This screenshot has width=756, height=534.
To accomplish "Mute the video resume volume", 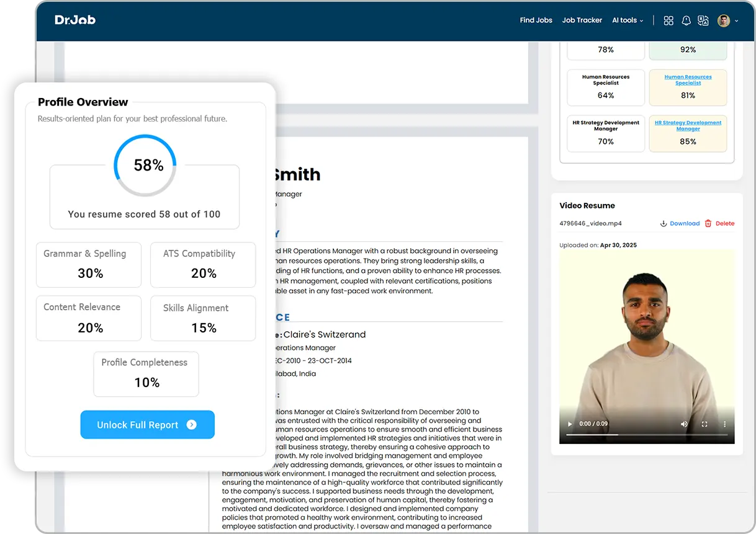I will pyautogui.click(x=684, y=424).
